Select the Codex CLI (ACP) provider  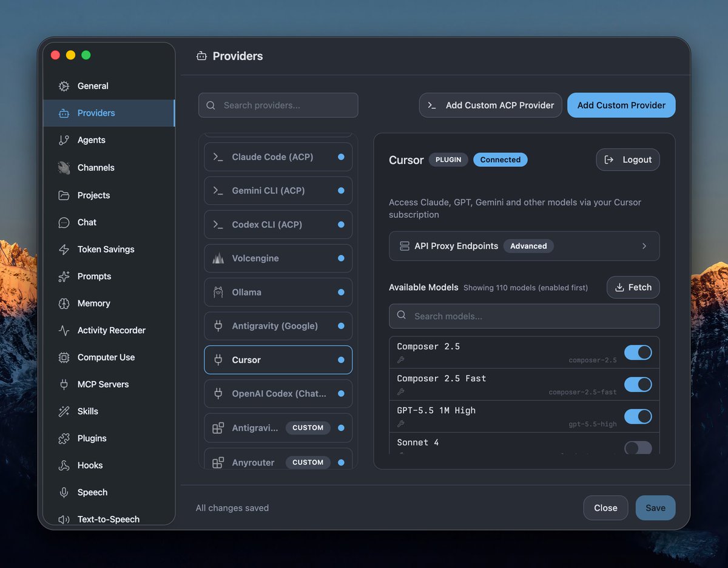click(x=278, y=225)
